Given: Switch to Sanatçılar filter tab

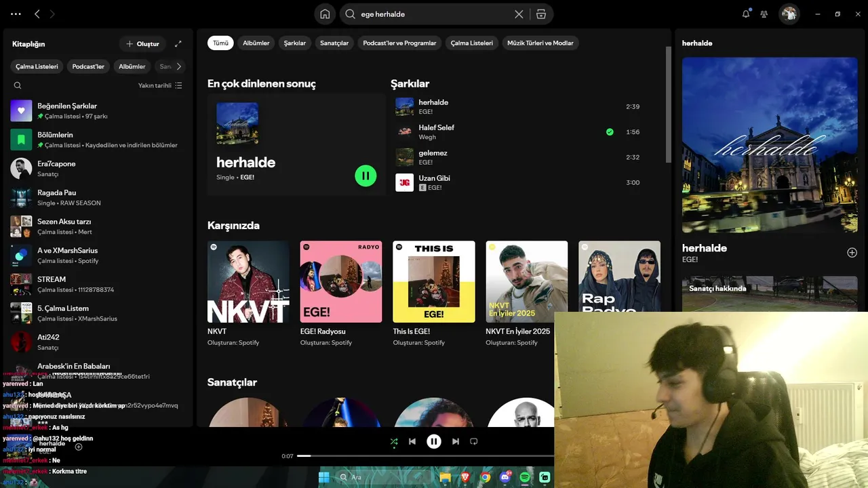Looking at the screenshot, I should [x=334, y=43].
